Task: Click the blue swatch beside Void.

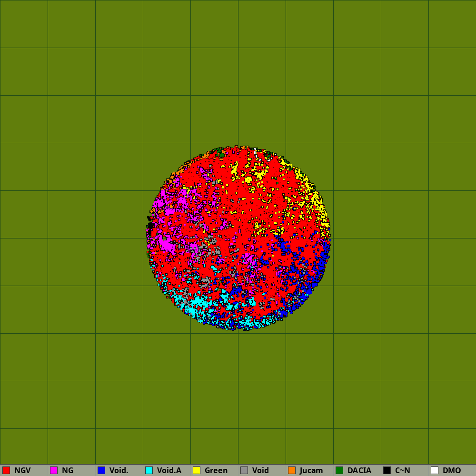Action: click(x=101, y=470)
